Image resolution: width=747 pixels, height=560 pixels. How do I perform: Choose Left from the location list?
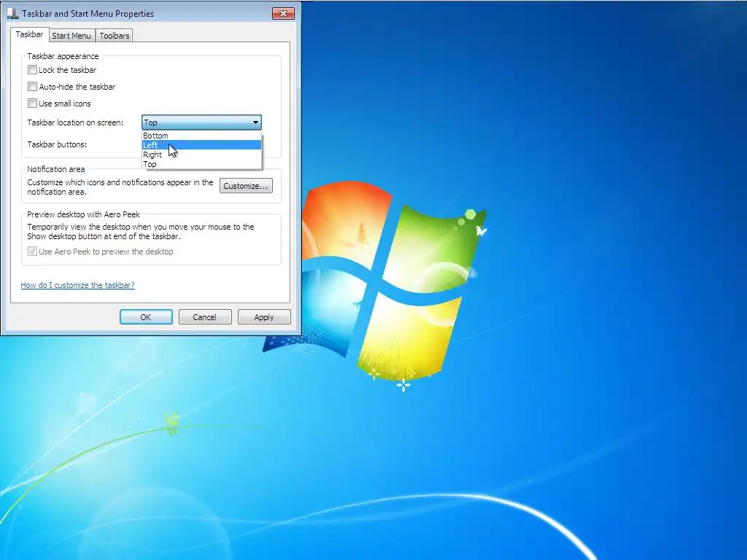[202, 145]
